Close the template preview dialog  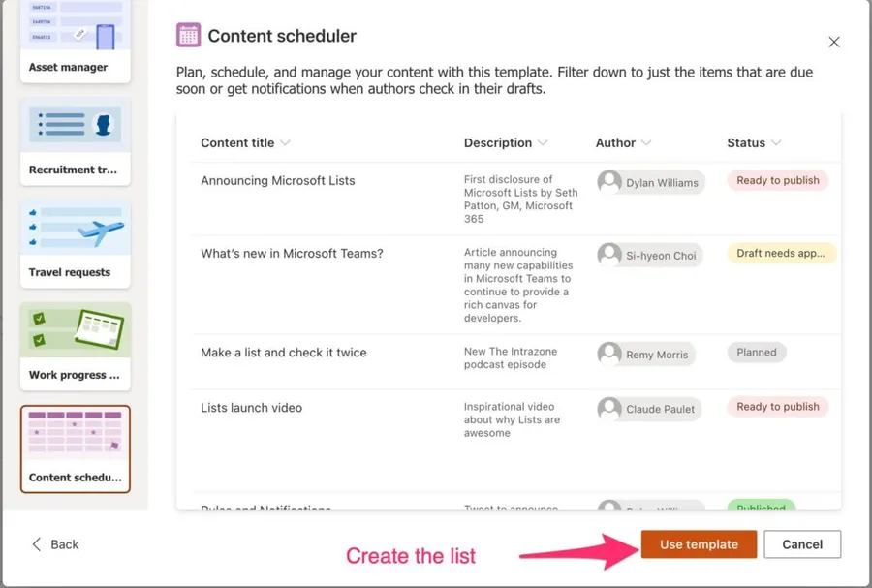(834, 42)
